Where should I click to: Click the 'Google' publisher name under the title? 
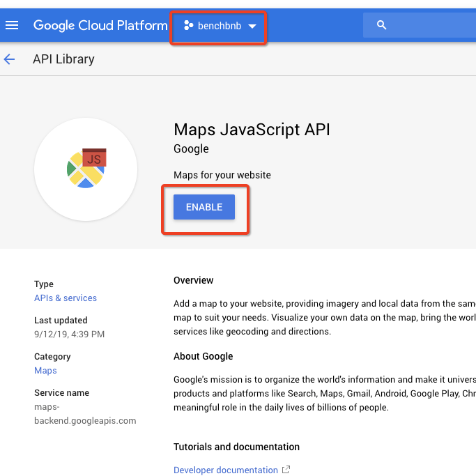tap(191, 148)
